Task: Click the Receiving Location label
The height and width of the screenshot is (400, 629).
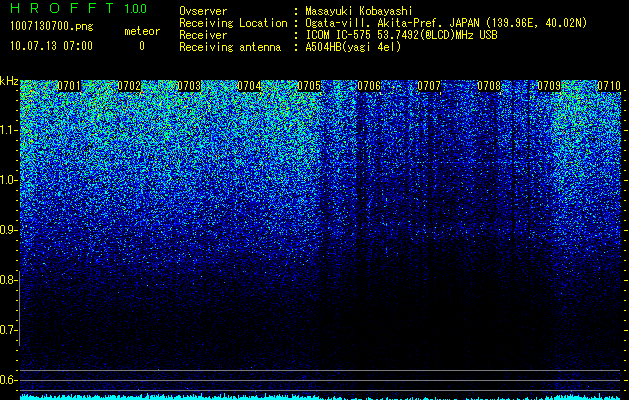Action: [233, 23]
